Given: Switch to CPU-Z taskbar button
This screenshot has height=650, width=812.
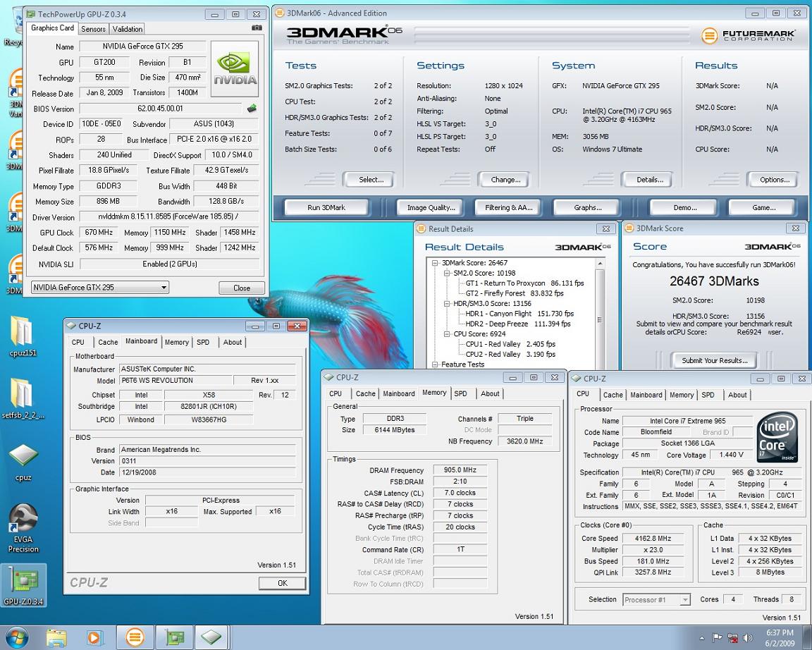Looking at the screenshot, I should tap(211, 637).
